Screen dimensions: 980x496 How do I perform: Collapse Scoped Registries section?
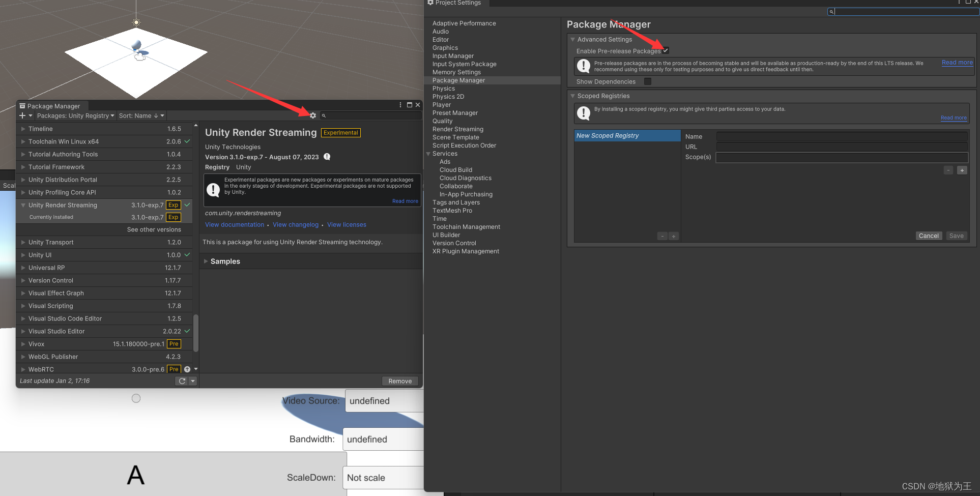click(x=573, y=96)
